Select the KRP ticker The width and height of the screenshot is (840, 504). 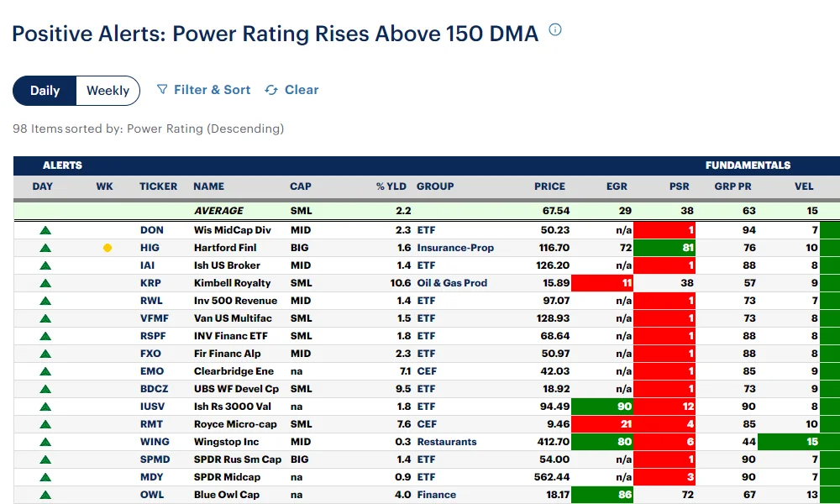click(x=150, y=283)
